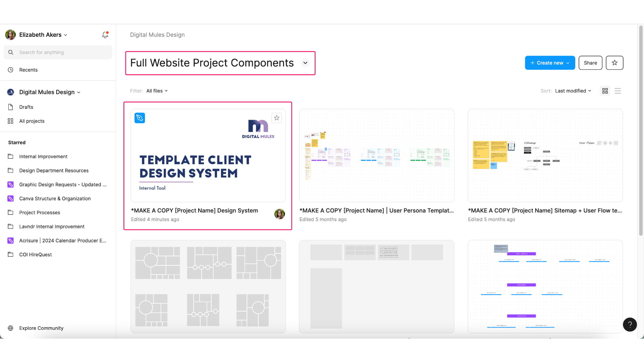Star the Full Website Project Components project
The height and width of the screenshot is (362, 644).
click(x=614, y=63)
